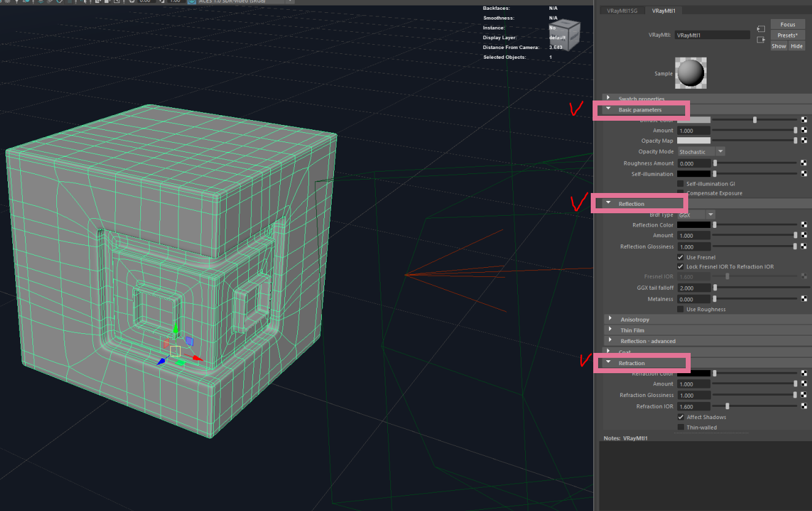Open the Refraction Color swatch
Viewport: 812px width, 511px height.
coord(694,373)
